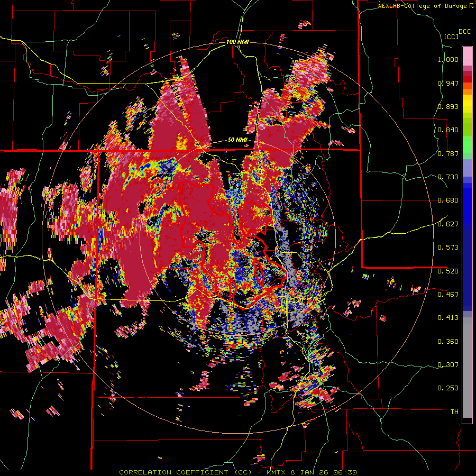Screen dimensions: 476x476
Task: Click the 100 NMI range ring label
Action: (x=237, y=42)
